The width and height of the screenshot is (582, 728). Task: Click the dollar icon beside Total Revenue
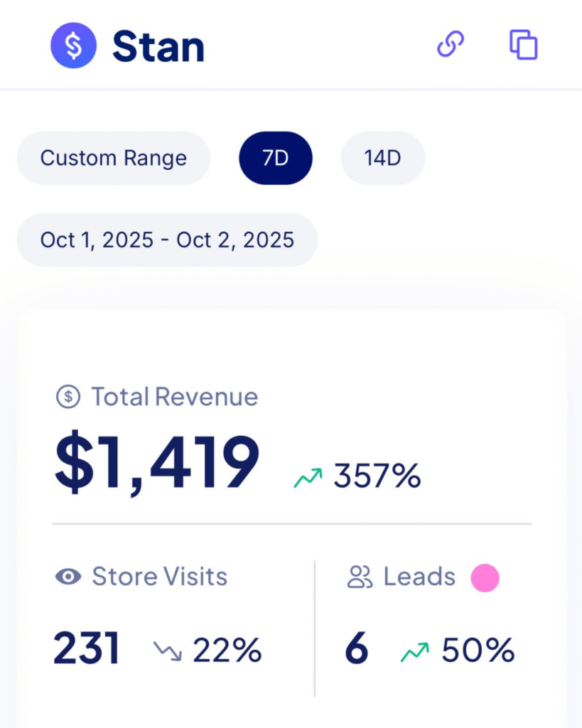click(68, 397)
